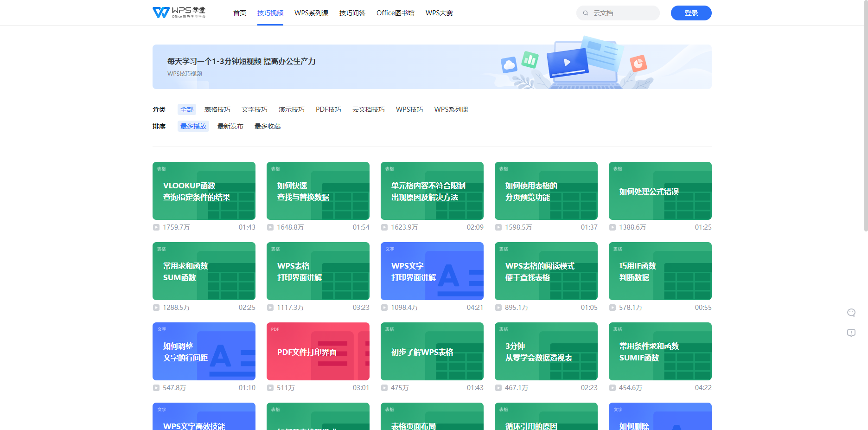The image size is (868, 430).
Task: Click play icon beside 578.1万
Action: (x=613, y=308)
